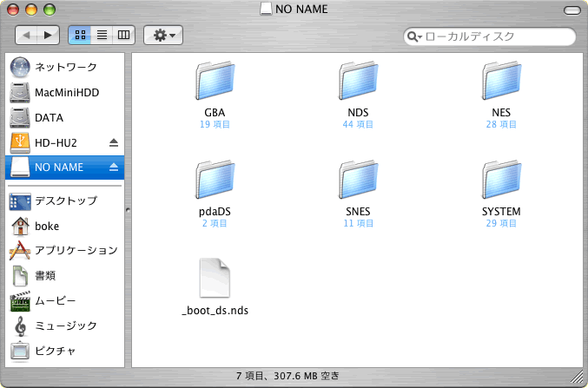The width and height of the screenshot is (588, 388).
Task: Open the Action gear menu
Action: [x=163, y=36]
